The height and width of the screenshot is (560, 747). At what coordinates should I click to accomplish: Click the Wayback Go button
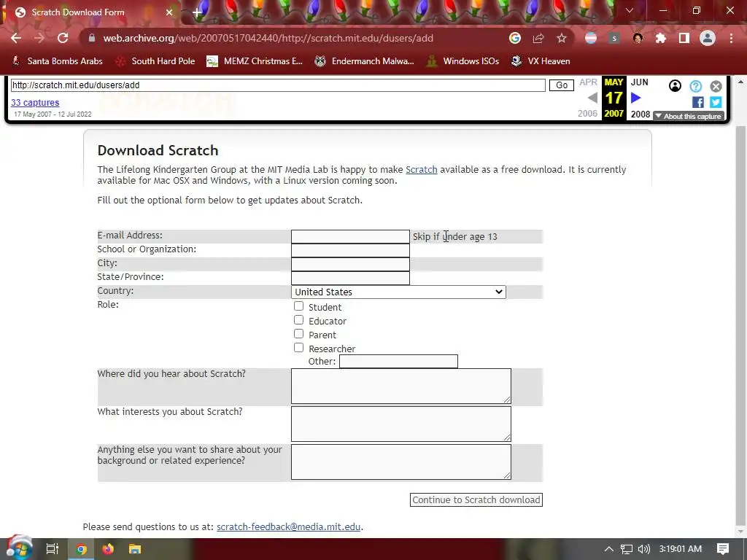click(x=562, y=85)
